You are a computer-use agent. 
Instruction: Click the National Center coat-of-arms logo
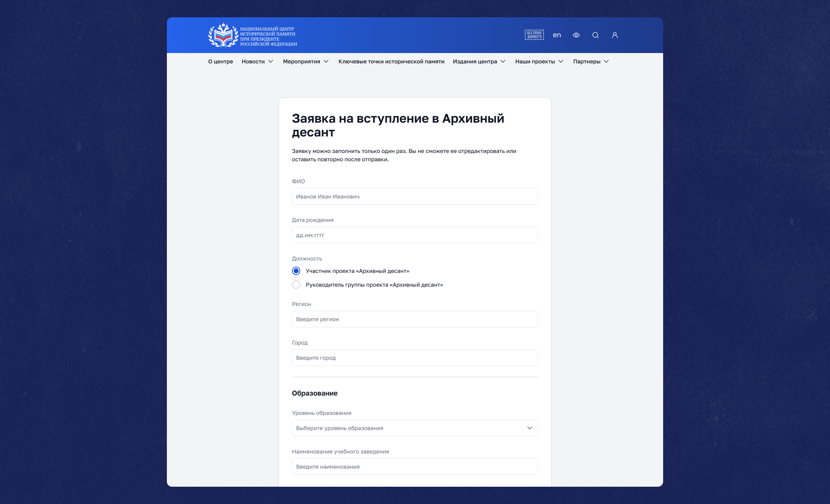[223, 35]
